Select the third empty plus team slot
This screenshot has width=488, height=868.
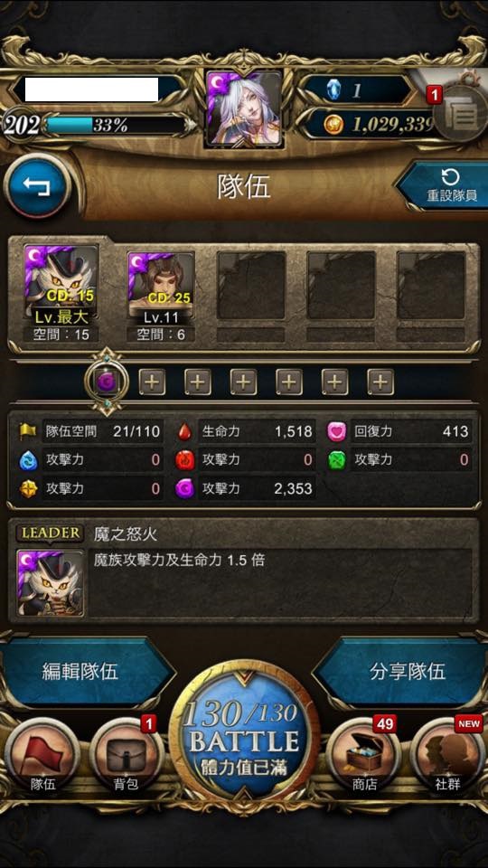(244, 382)
